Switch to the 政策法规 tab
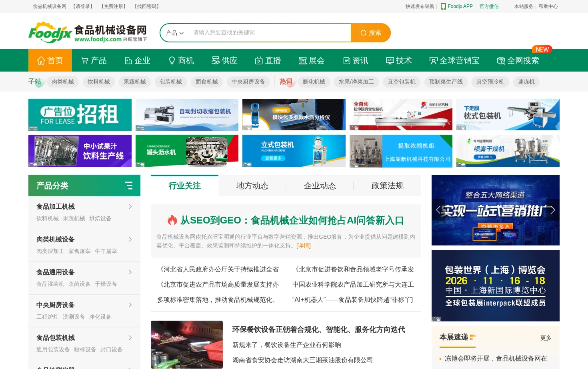 (x=387, y=185)
